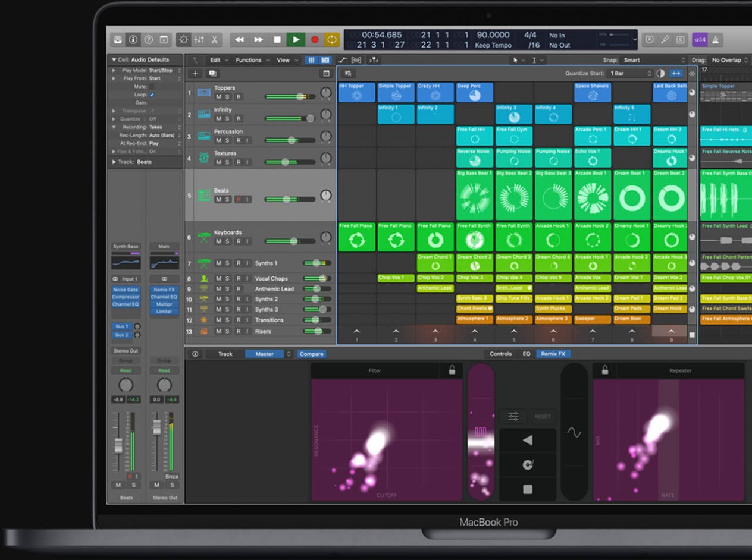Add a new track with the plus button
This screenshot has height=560, width=752.
[195, 73]
